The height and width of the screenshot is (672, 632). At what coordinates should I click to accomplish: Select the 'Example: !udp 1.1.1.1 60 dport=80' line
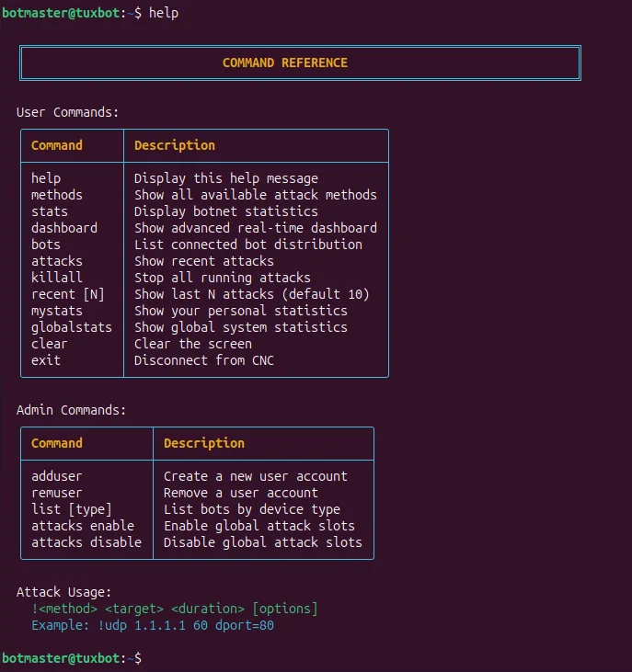click(152, 625)
